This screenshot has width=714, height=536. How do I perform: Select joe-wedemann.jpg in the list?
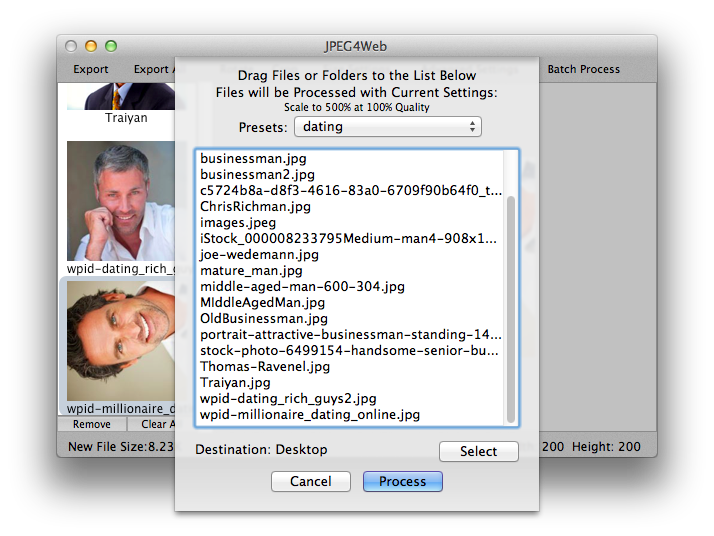351,255
